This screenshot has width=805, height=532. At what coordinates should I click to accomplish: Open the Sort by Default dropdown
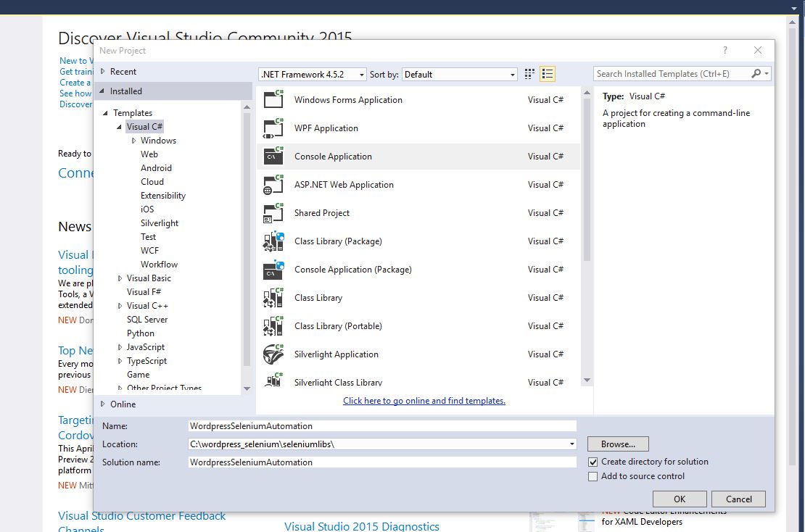(460, 75)
